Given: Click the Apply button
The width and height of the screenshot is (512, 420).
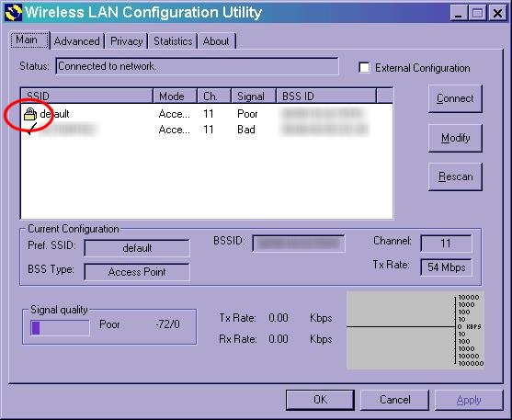Looking at the screenshot, I should click(x=469, y=400).
